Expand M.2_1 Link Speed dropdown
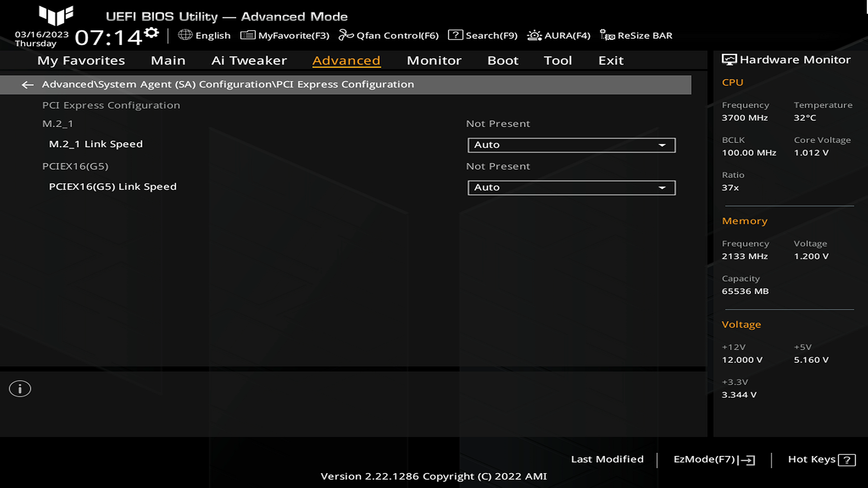Viewport: 868px width, 488px height. tap(571, 145)
